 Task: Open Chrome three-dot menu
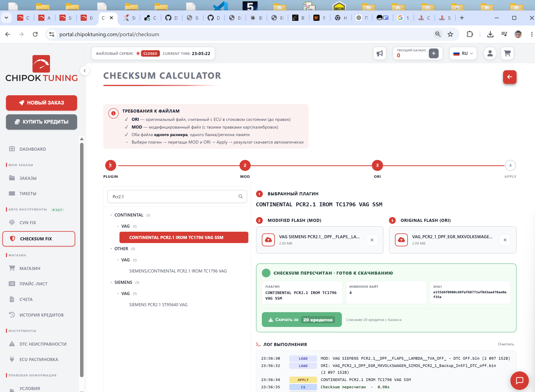[x=532, y=34]
